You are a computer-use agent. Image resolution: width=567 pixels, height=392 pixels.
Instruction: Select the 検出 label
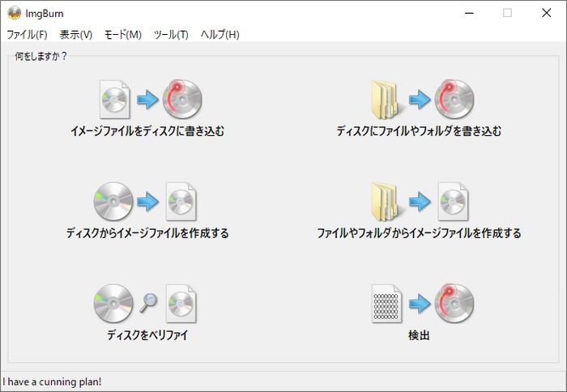pos(419,335)
